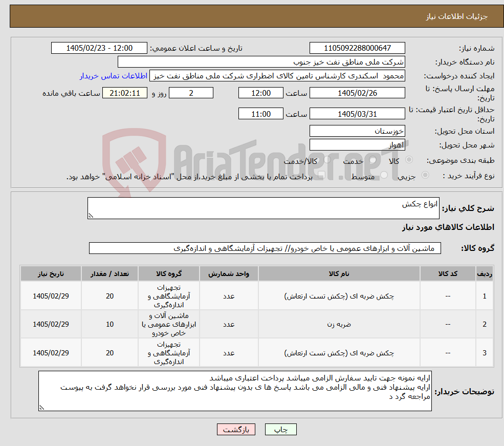
Task: Click the remaining days field showing 2
Action: (x=191, y=93)
